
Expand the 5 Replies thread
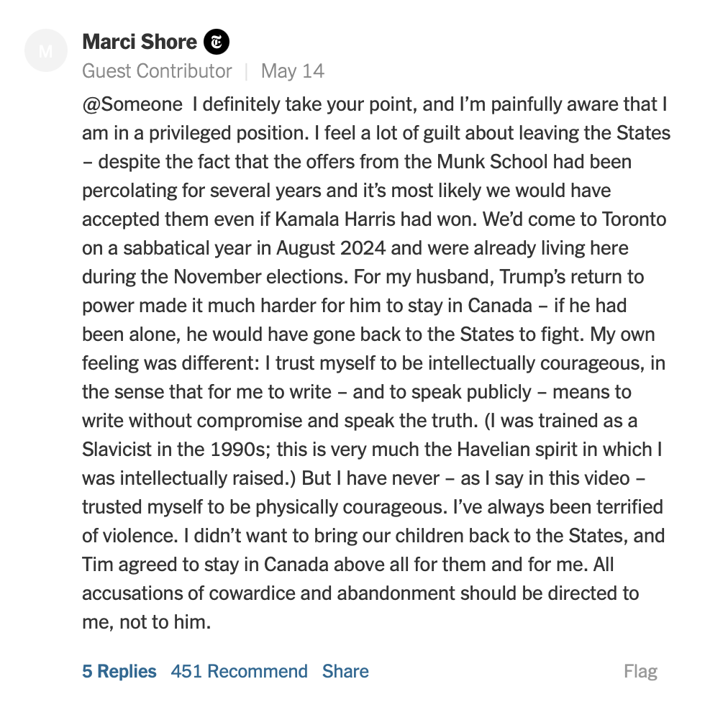119,671
